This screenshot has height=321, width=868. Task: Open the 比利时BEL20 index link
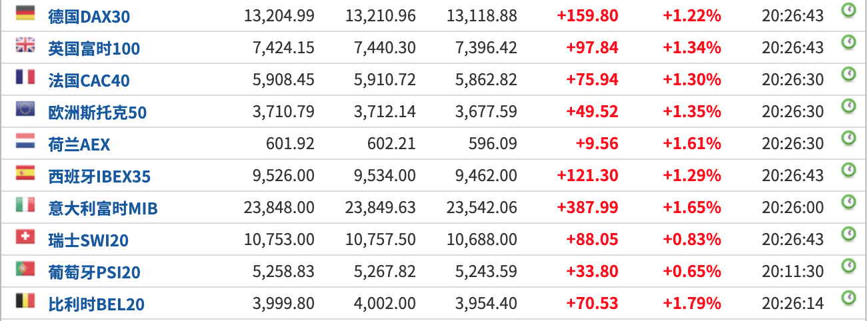coord(96,304)
